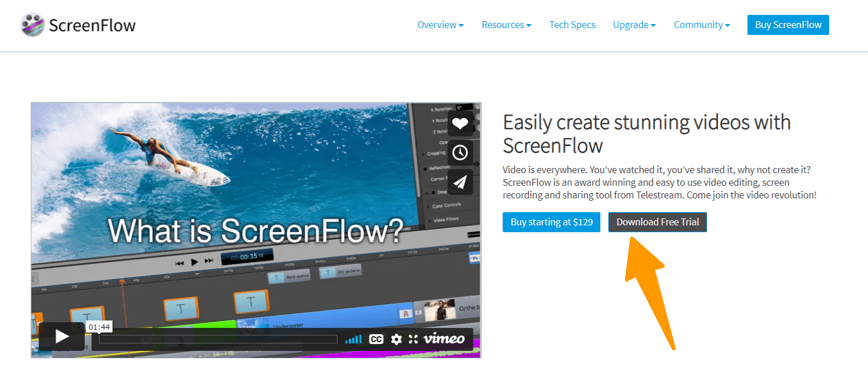This screenshot has height=387, width=868.
Task: Expand the Upgrade dropdown menu
Action: (x=634, y=25)
